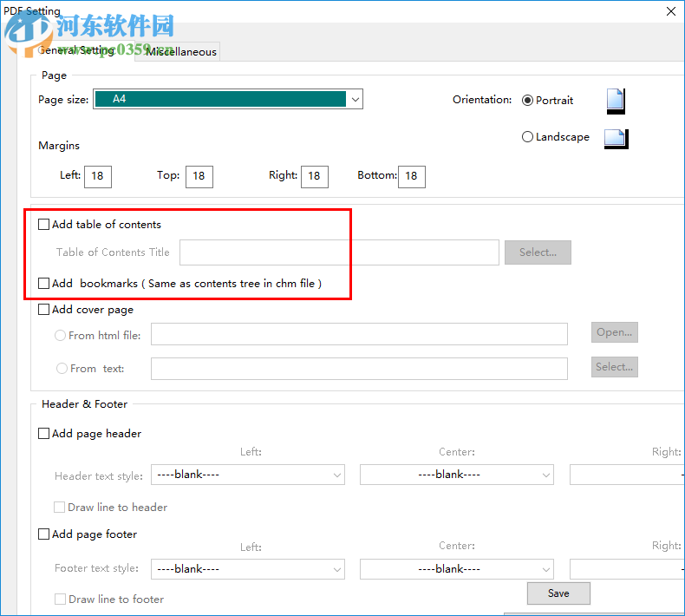Enable Add table of contents checkbox
The width and height of the screenshot is (685, 616).
click(x=43, y=225)
